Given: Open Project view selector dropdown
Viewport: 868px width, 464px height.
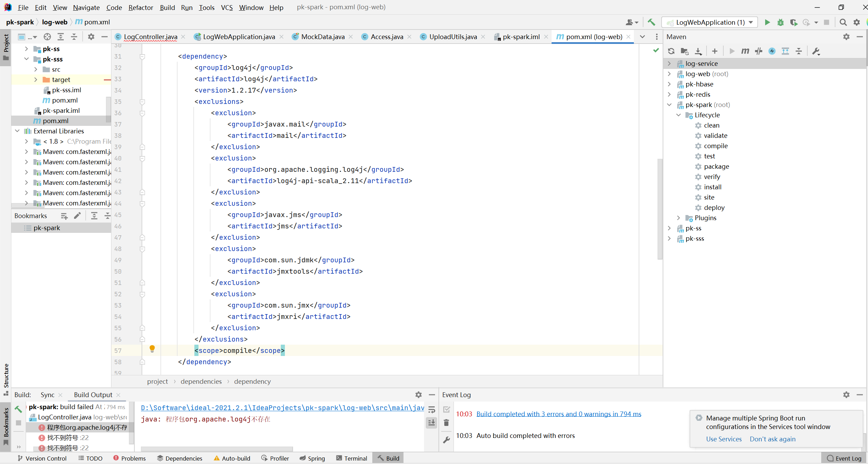Looking at the screenshot, I should 27,37.
